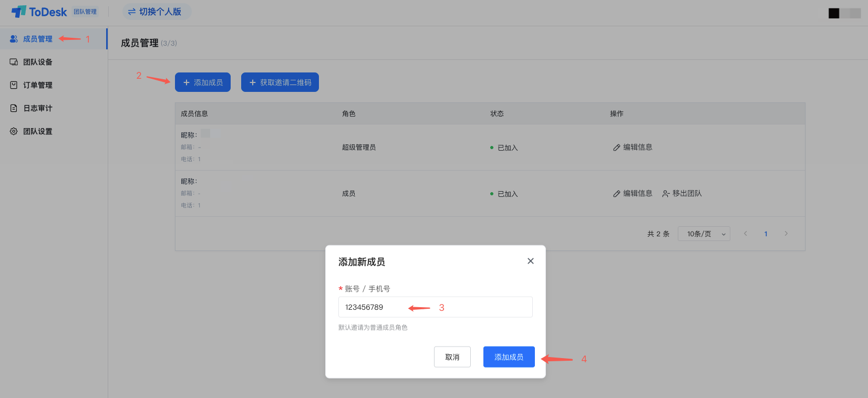Image resolution: width=868 pixels, height=398 pixels.
Task: Click the 团队设置 gear icon
Action: coord(14,131)
